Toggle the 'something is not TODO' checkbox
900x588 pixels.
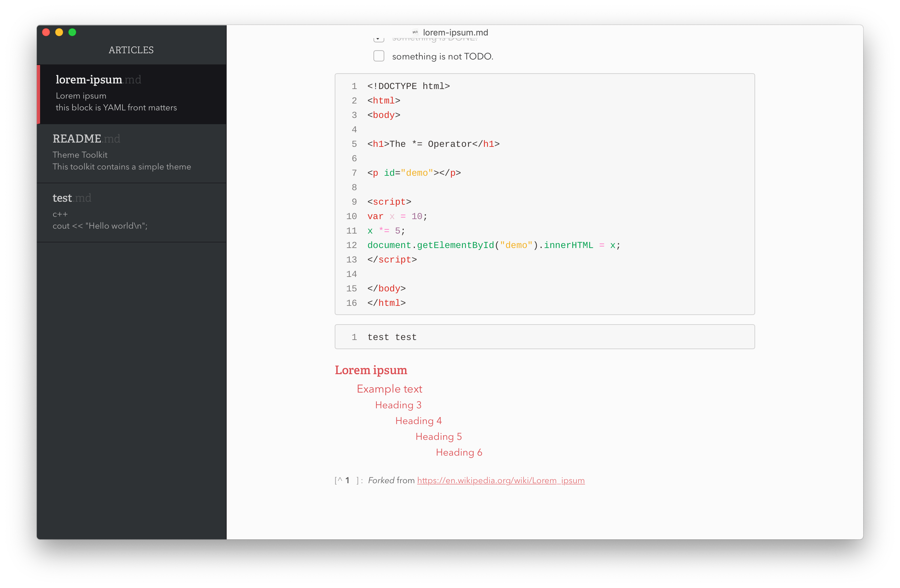[378, 56]
